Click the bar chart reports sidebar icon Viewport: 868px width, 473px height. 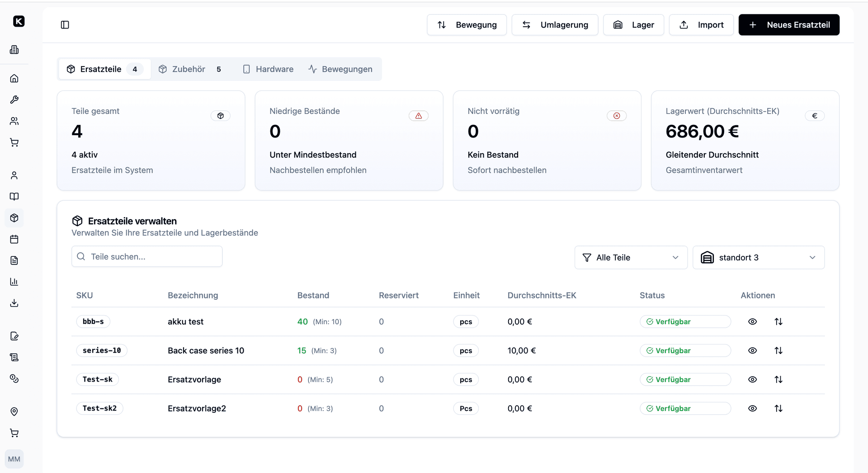pyautogui.click(x=14, y=282)
